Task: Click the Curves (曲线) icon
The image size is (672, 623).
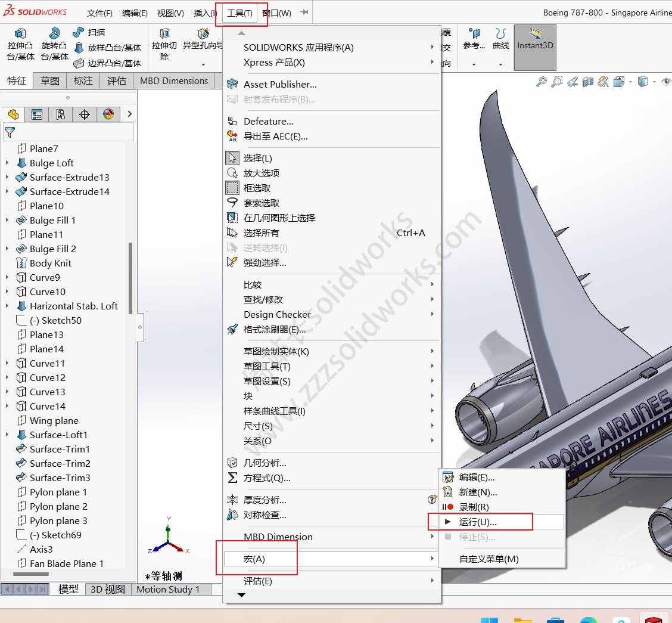Action: click(x=500, y=33)
